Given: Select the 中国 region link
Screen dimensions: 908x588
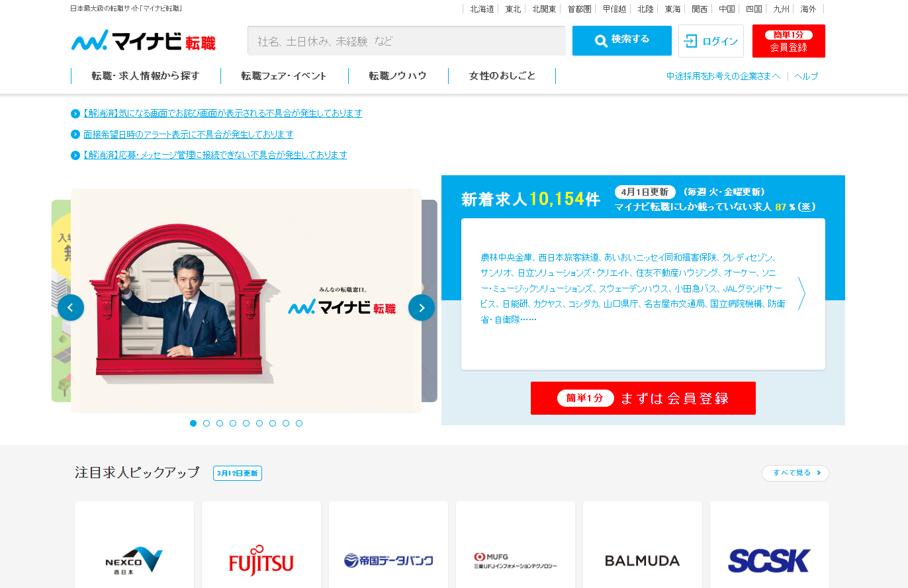Looking at the screenshot, I should pyautogui.click(x=727, y=9).
